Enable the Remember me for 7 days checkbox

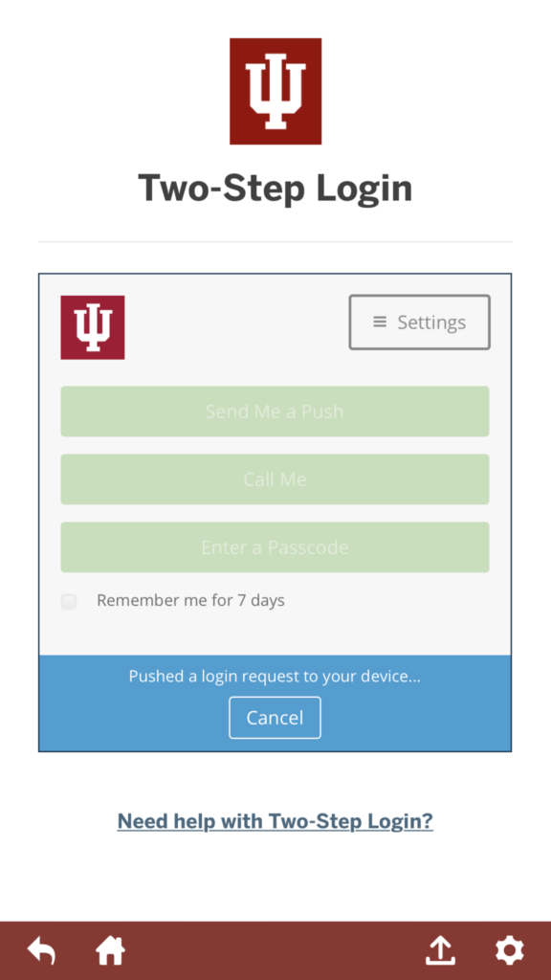69,602
